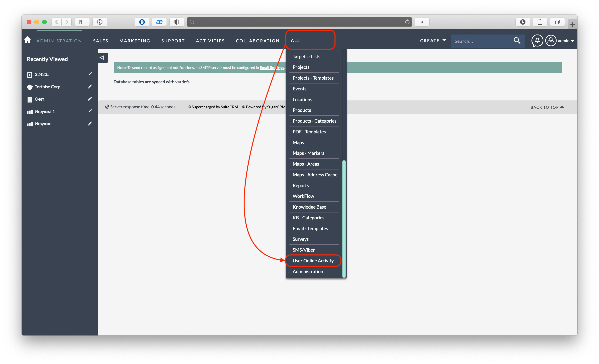Open the bookmarks star button
Screen dimensions: 599x364
[422, 22]
